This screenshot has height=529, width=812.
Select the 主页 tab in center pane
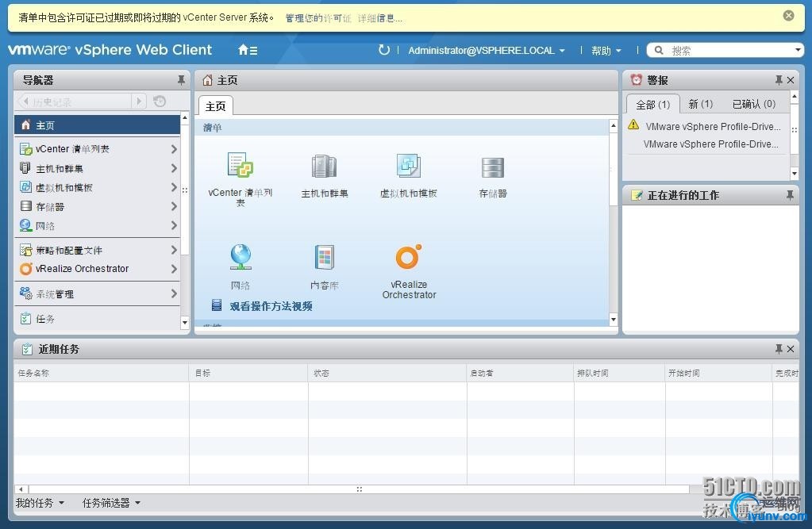pos(215,106)
